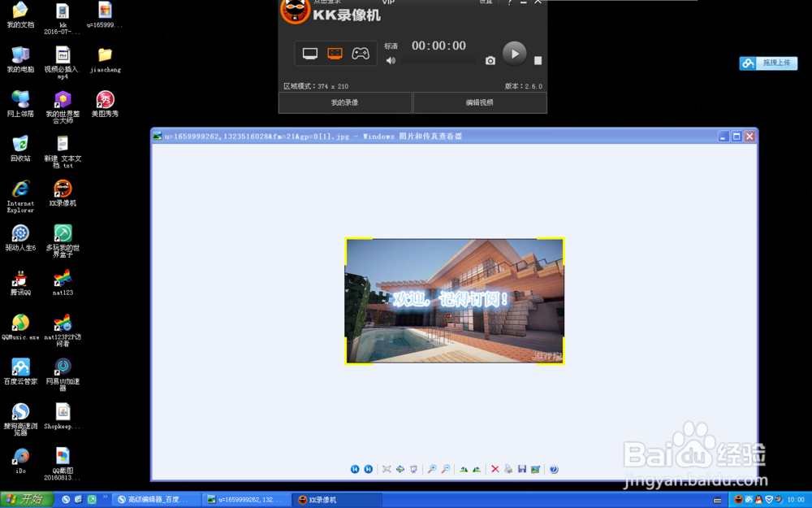Rotate image clockwise in picture viewer
Viewport: 812px width, 508px height.
pyautogui.click(x=464, y=469)
